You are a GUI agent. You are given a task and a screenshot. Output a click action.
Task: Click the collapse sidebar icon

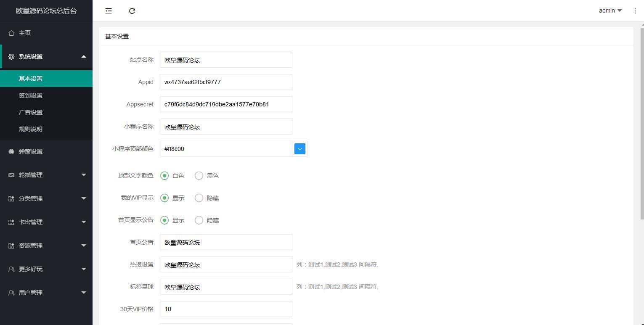click(x=108, y=11)
